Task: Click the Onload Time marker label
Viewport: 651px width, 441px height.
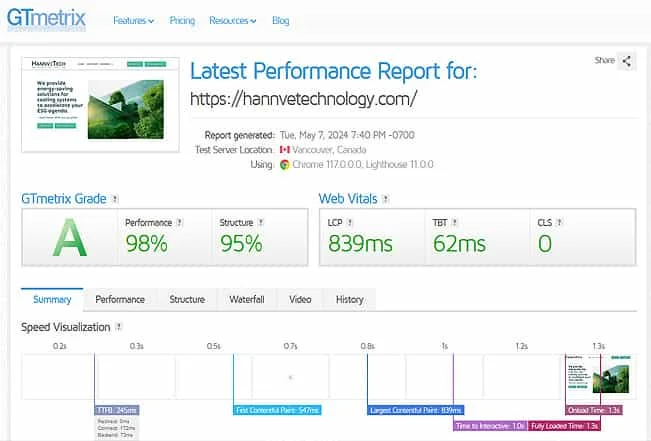Action: click(594, 410)
